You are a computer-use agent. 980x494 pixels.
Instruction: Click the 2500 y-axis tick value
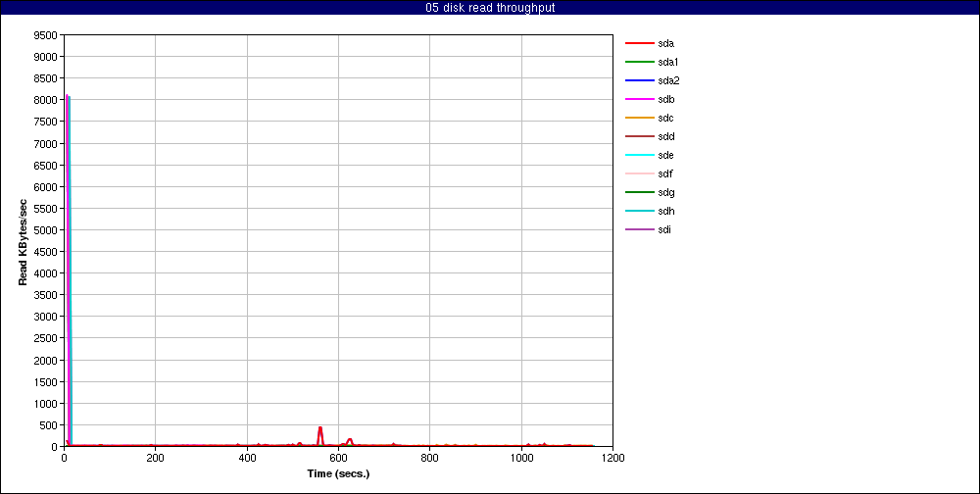[x=46, y=338]
